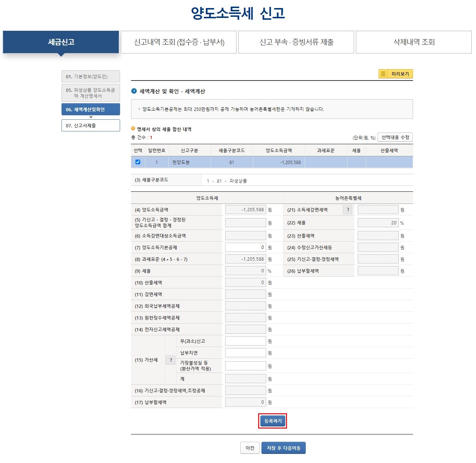Click the 가산세 계 total field

pos(245,379)
